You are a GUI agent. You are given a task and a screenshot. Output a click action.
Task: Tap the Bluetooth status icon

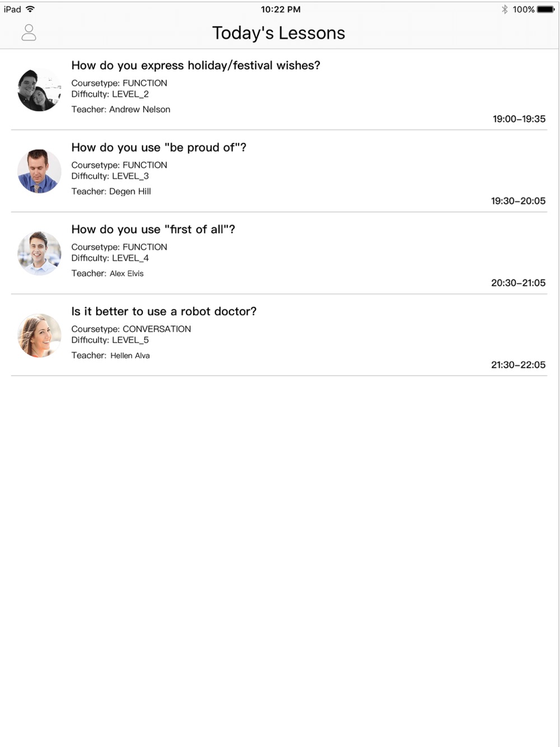point(505,9)
